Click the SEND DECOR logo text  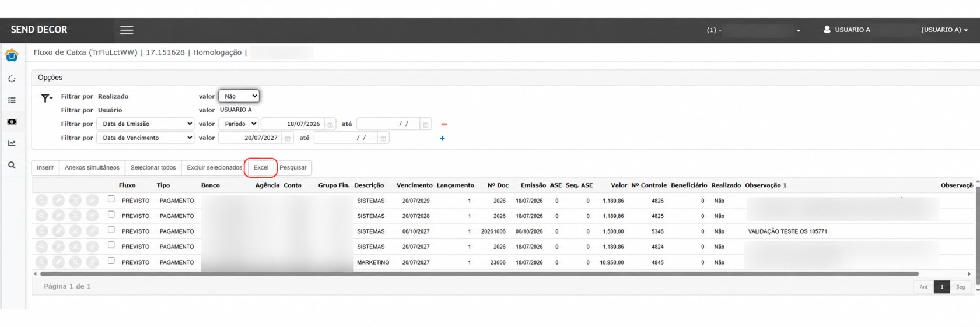(x=39, y=30)
